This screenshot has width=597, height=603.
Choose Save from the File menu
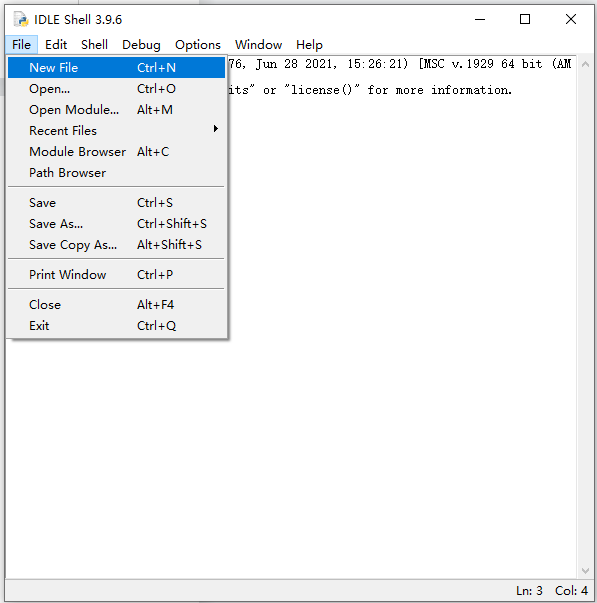tap(116, 203)
